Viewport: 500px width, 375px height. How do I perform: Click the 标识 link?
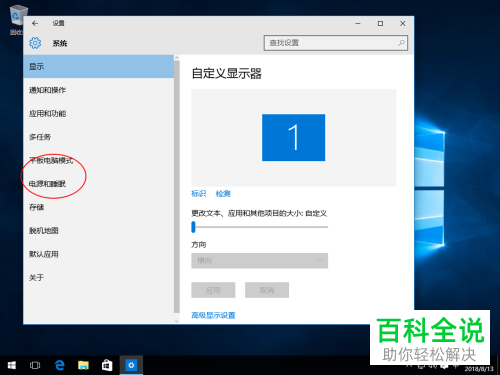(x=199, y=194)
